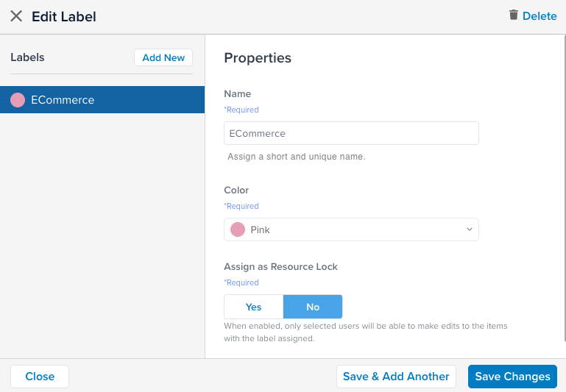Click the Edit Label dialog title
This screenshot has width=566, height=392.
pyautogui.click(x=64, y=16)
